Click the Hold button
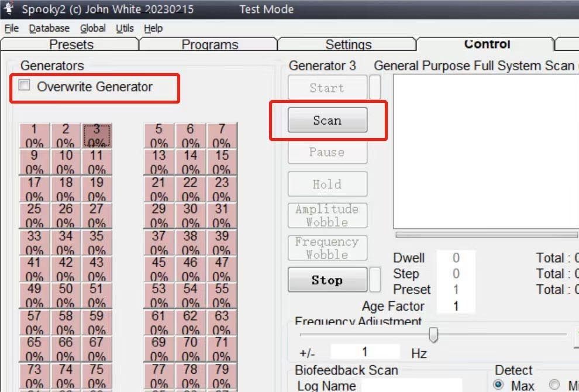Image resolution: width=579 pixels, height=392 pixels. point(327,184)
